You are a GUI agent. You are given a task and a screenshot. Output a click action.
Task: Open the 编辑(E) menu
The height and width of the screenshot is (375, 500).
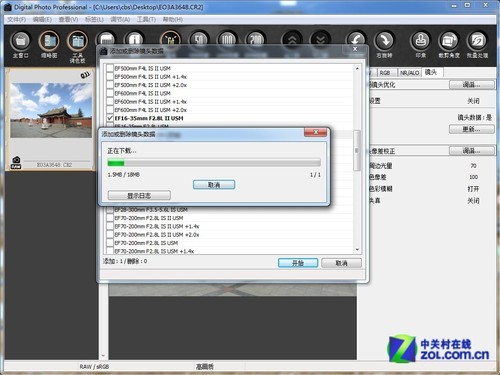coord(42,19)
